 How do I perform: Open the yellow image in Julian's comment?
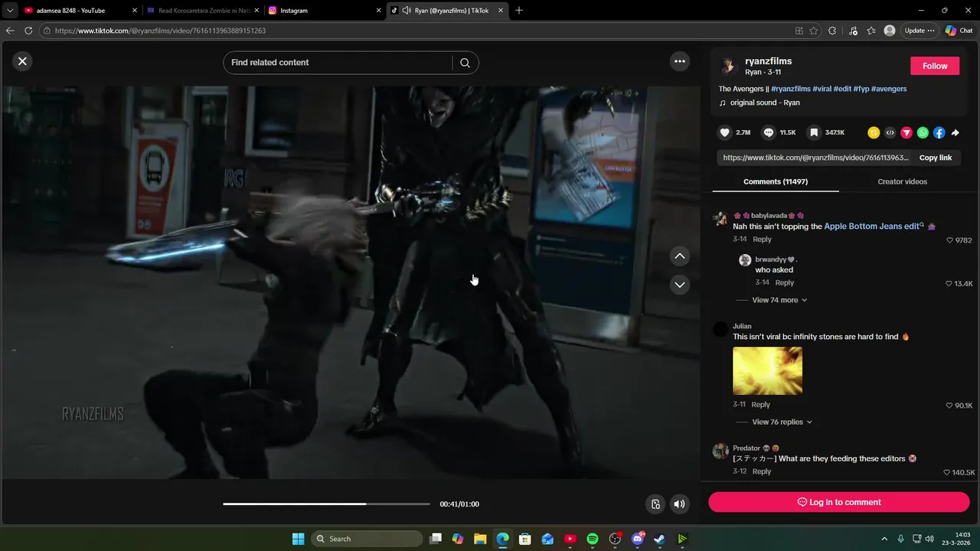[767, 371]
